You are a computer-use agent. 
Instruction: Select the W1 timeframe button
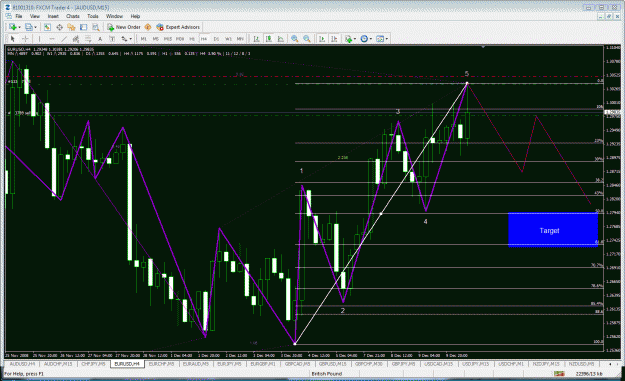[228, 39]
